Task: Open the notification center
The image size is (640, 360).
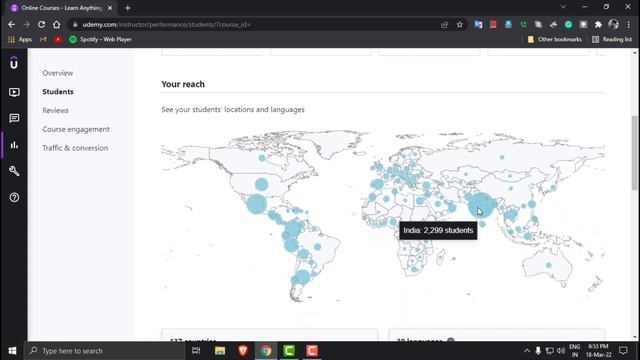Action: pos(623,351)
